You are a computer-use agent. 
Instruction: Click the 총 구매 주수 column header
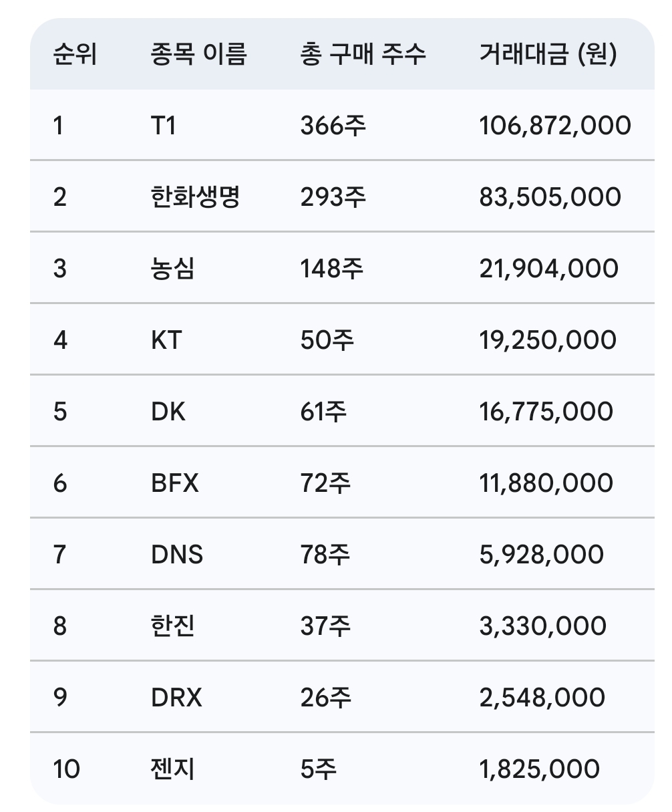[363, 54]
